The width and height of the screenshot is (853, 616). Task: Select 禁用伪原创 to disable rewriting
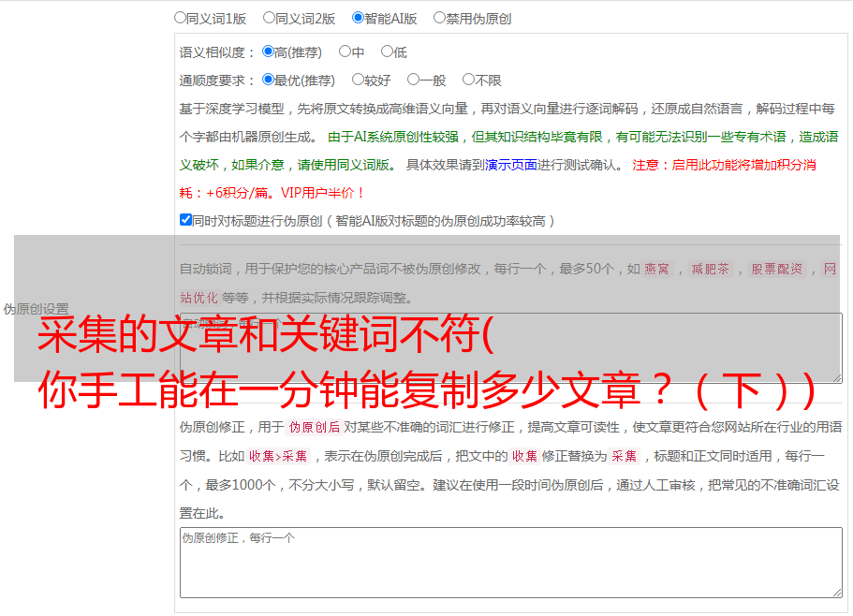pyautogui.click(x=439, y=17)
